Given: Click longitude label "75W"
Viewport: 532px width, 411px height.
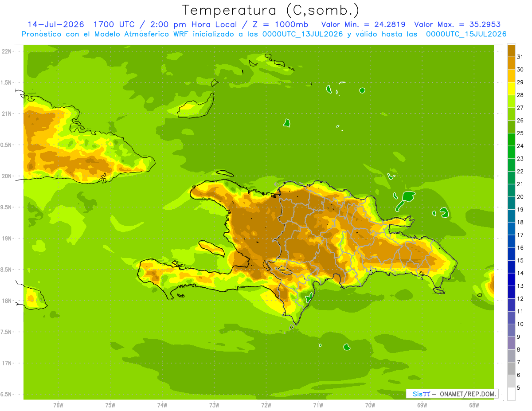Looking at the screenshot, I should 110,405.
